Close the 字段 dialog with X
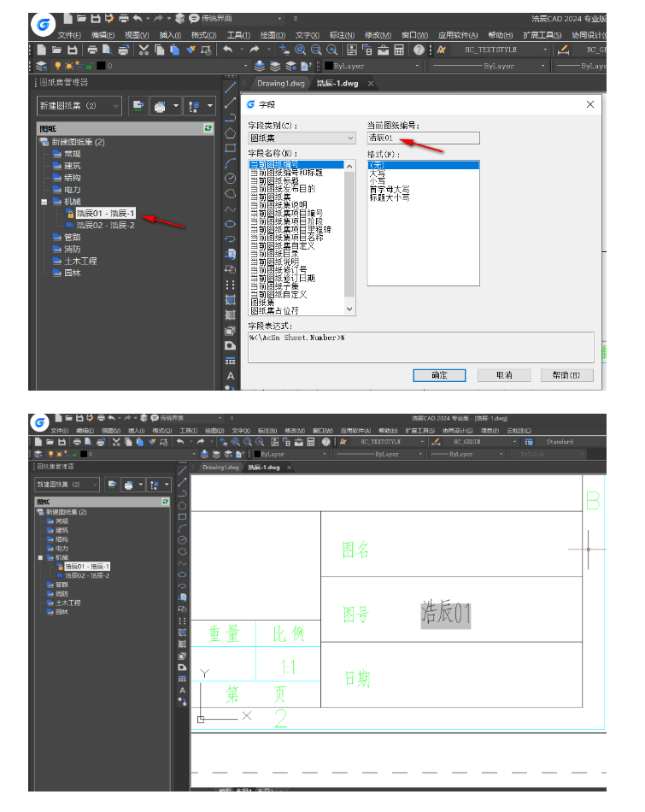The height and width of the screenshot is (812, 645). coord(589,104)
